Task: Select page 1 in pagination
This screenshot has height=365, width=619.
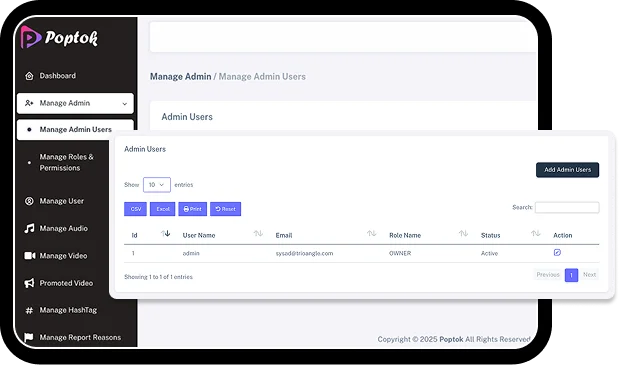Action: coord(571,275)
